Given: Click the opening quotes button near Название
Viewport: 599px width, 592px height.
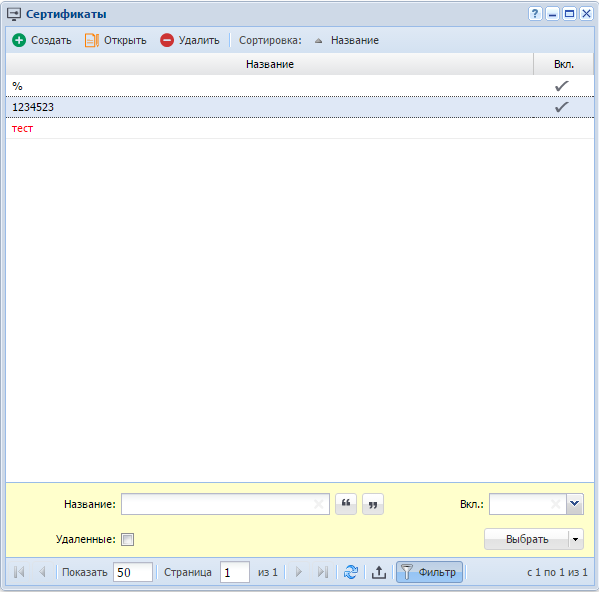Looking at the screenshot, I should tap(346, 504).
